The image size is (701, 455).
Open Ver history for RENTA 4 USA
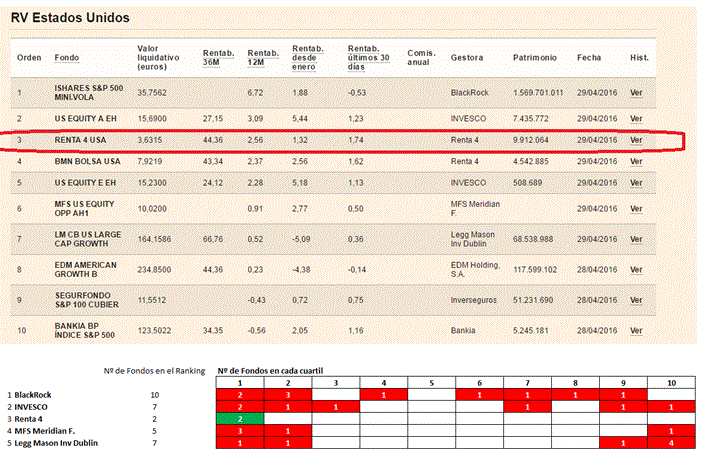tap(636, 140)
